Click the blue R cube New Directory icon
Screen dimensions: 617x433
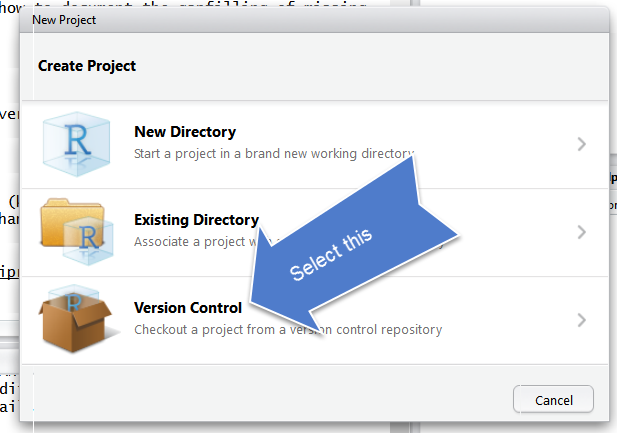[76, 144]
